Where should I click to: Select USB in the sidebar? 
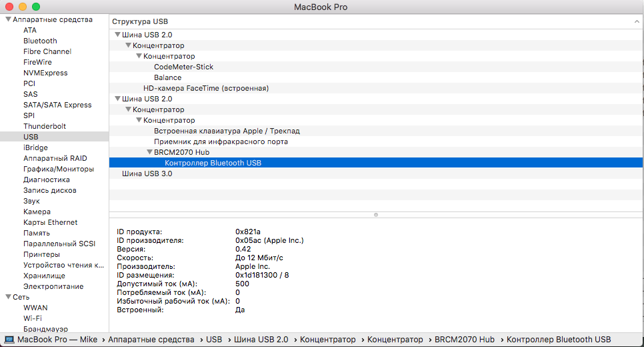click(x=54, y=137)
